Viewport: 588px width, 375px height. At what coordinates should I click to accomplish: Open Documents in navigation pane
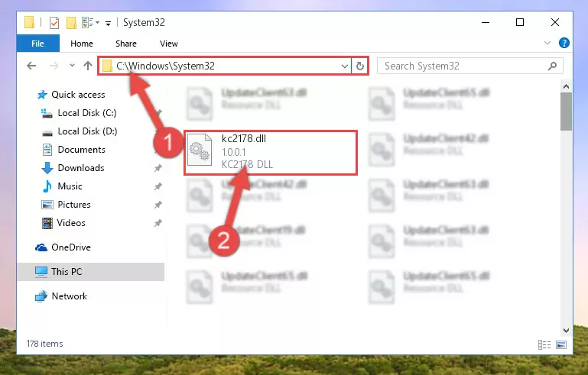pyautogui.click(x=81, y=150)
